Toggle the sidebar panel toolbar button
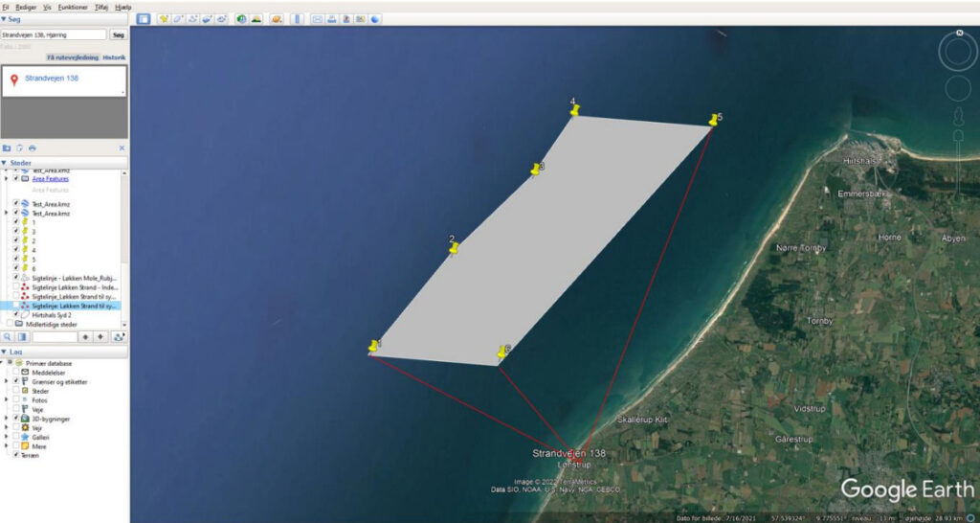 coord(144,19)
